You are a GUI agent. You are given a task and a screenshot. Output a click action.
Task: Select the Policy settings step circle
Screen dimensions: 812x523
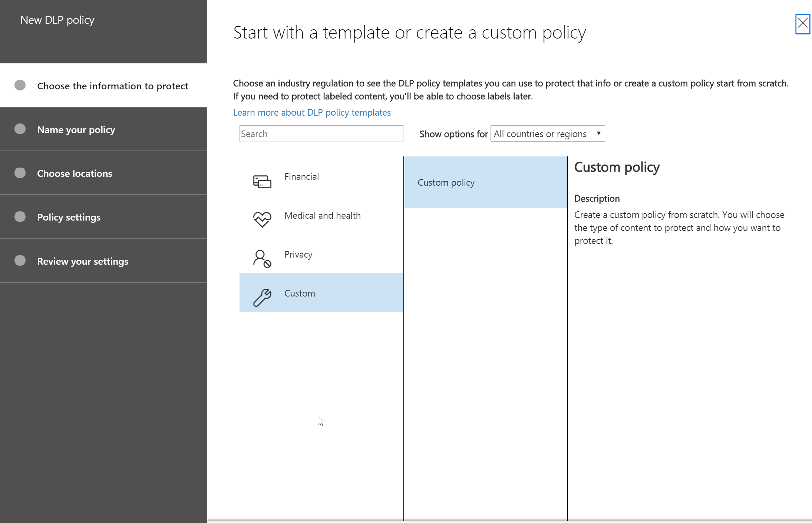20,216
